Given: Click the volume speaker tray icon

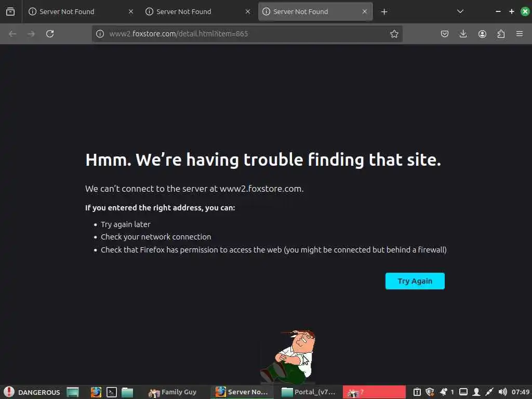Looking at the screenshot, I should pyautogui.click(x=502, y=392).
